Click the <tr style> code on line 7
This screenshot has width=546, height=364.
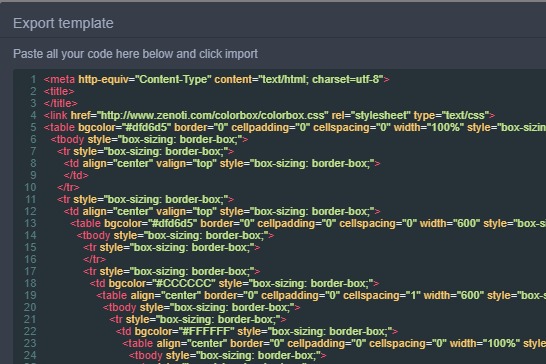point(145,152)
